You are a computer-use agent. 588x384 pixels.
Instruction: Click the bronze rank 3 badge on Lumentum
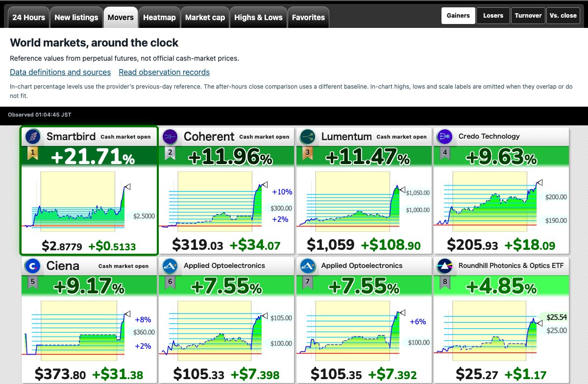(x=307, y=154)
